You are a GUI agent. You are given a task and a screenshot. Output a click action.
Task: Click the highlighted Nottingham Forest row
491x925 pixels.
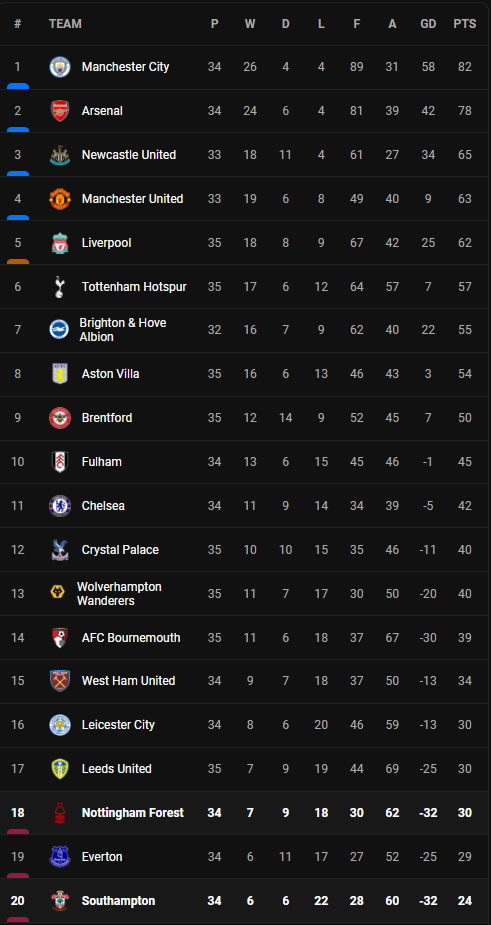click(x=245, y=813)
